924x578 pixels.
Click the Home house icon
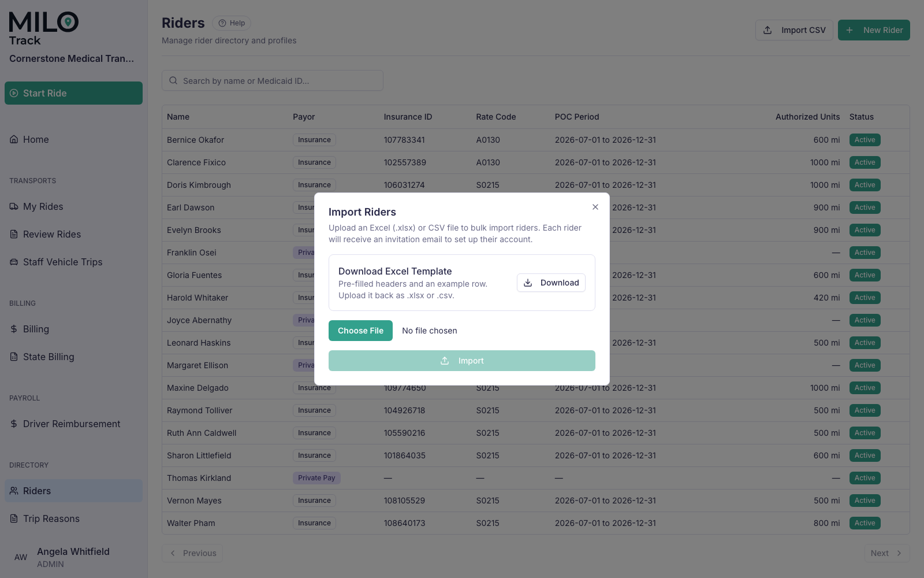14,139
